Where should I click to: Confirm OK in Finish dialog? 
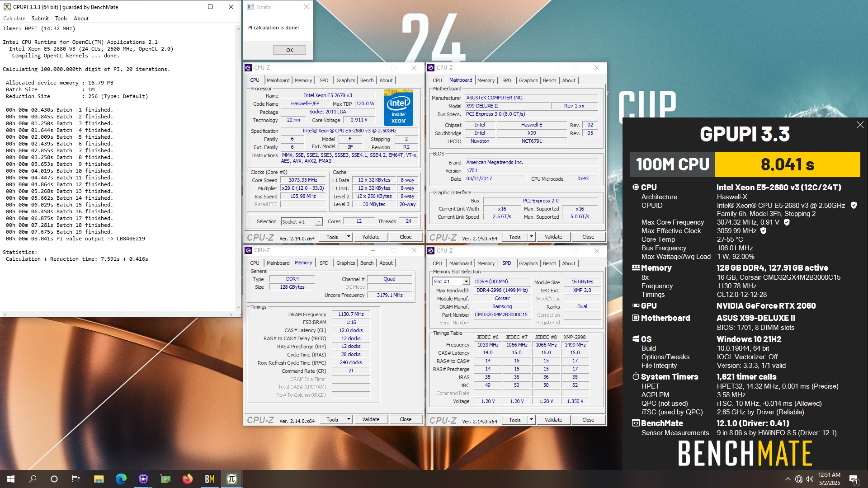[x=289, y=50]
